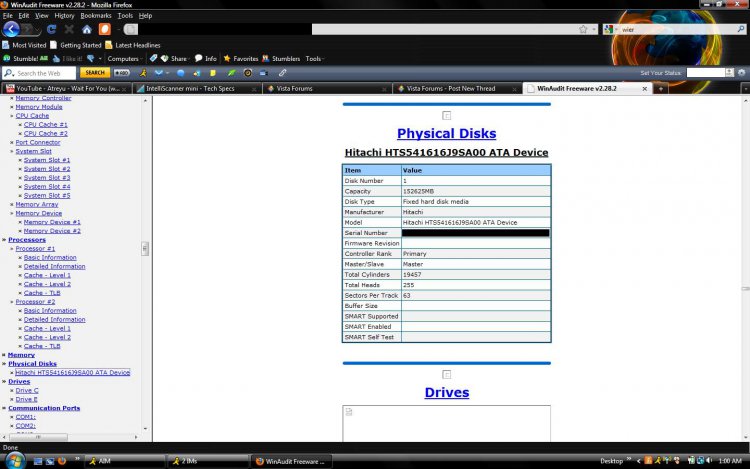Click the AIM running man icon
Image resolution: width=750 pixels, height=469 pixels.
click(x=143, y=73)
